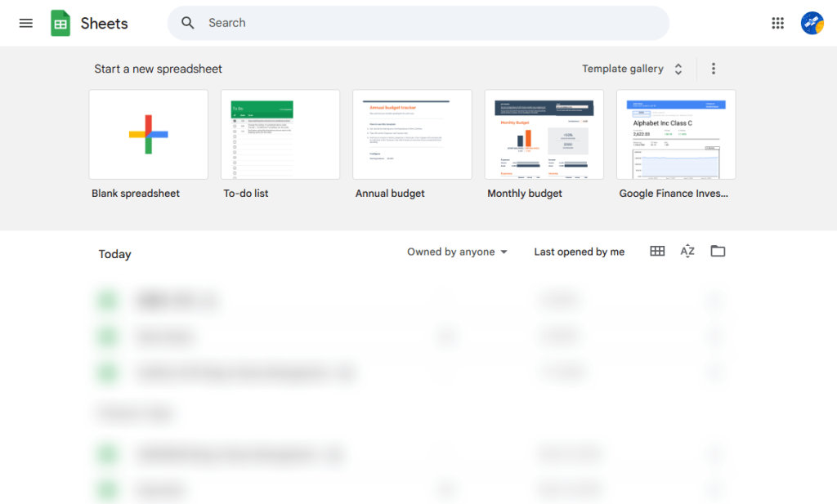This screenshot has width=837, height=504.
Task: Open the file picker folder icon
Action: pos(718,251)
